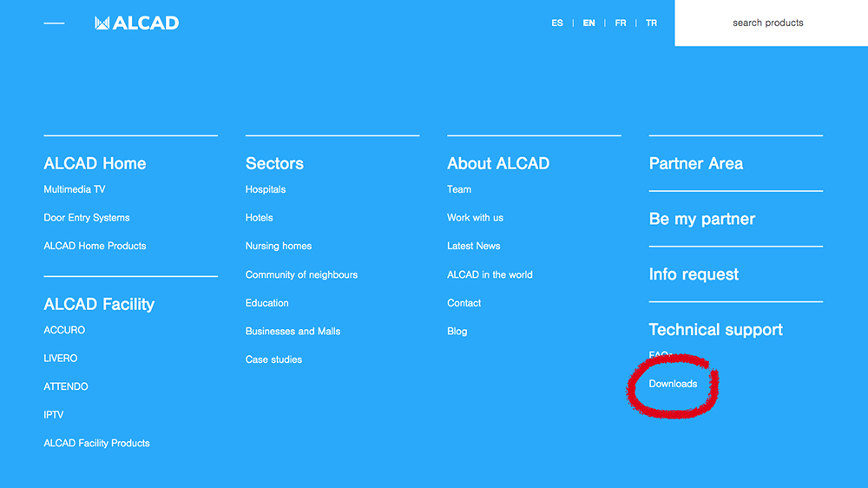Go to Latest News
Screen dimensions: 868x488
[473, 247]
